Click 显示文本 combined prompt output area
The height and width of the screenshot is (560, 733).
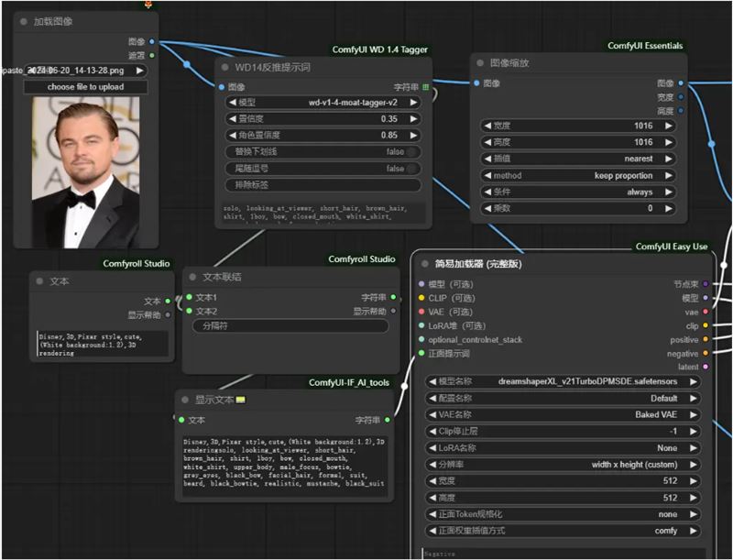point(284,466)
